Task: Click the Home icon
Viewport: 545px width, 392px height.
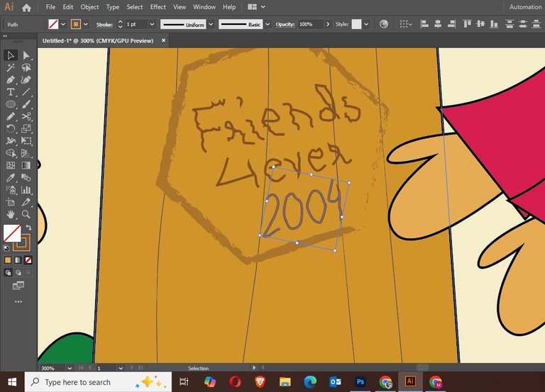Action: coord(26,7)
